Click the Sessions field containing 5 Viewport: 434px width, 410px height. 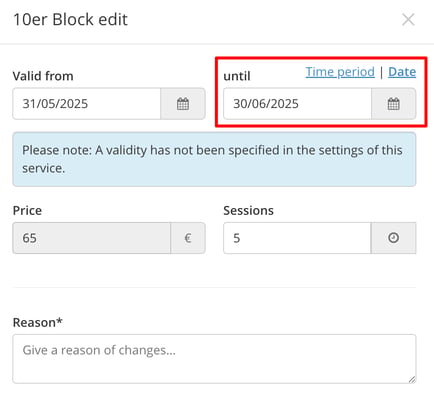point(297,238)
